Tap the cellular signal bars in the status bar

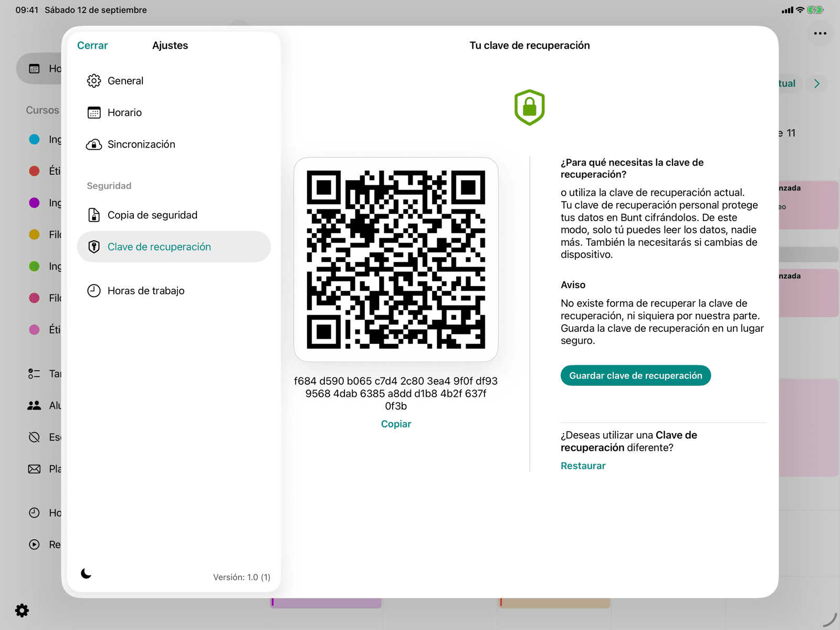coord(787,10)
